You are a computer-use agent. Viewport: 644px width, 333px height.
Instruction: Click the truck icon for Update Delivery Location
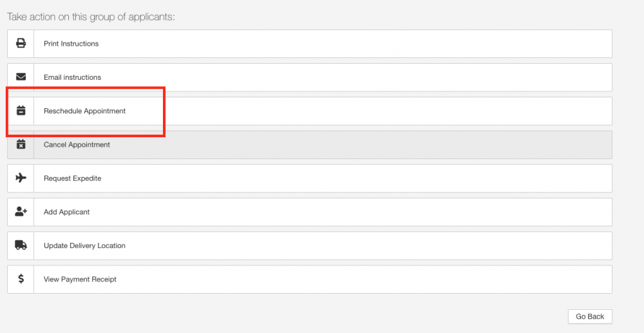21,245
